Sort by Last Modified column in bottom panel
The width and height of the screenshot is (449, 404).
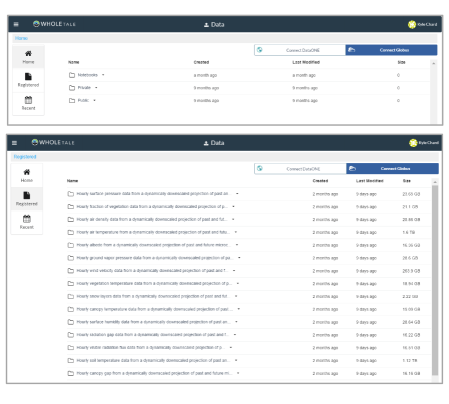coord(370,181)
